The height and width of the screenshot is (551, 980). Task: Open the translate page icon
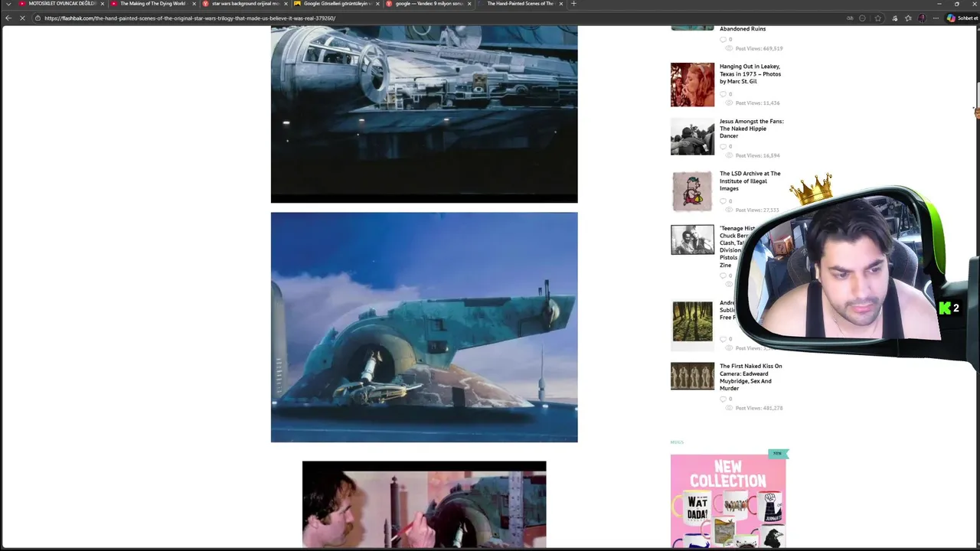click(x=850, y=18)
